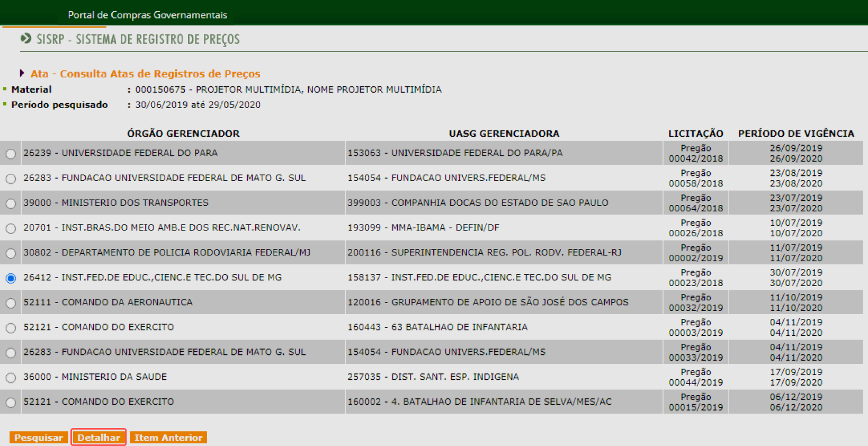Click Pregão 00002/2019 cell
Viewport: 868px width, 446px height.
(696, 253)
